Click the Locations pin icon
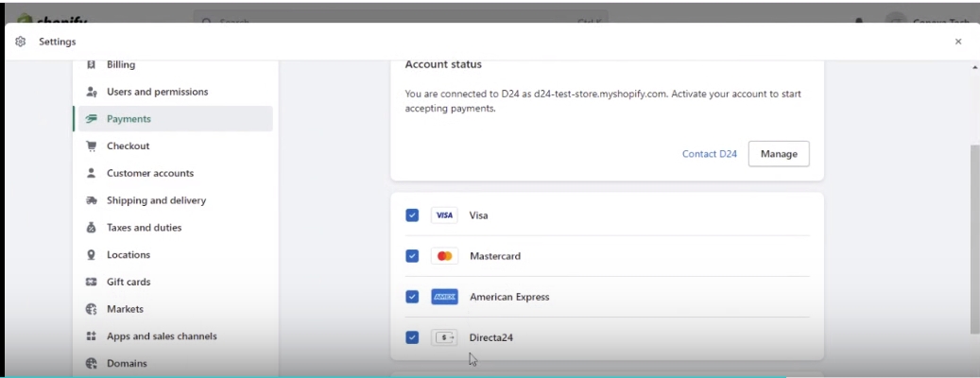Image resolution: width=980 pixels, height=378 pixels. pos(92,255)
